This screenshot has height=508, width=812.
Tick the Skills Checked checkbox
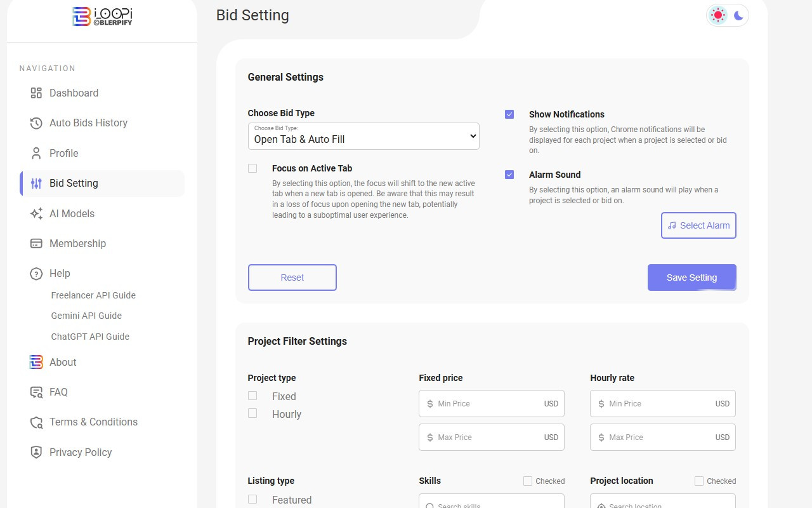(x=528, y=481)
